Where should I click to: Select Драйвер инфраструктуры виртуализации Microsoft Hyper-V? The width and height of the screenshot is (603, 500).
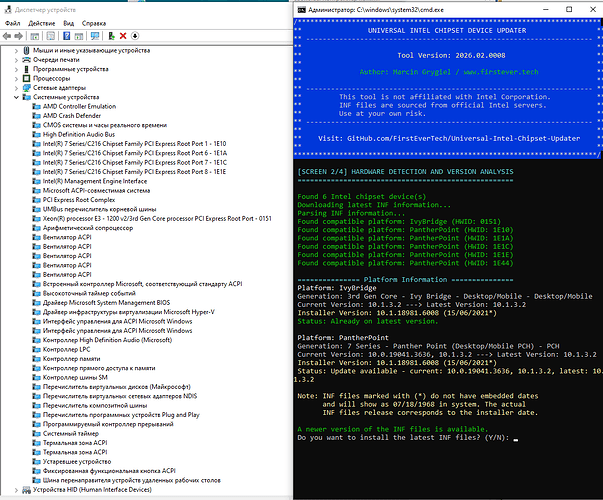(128, 312)
